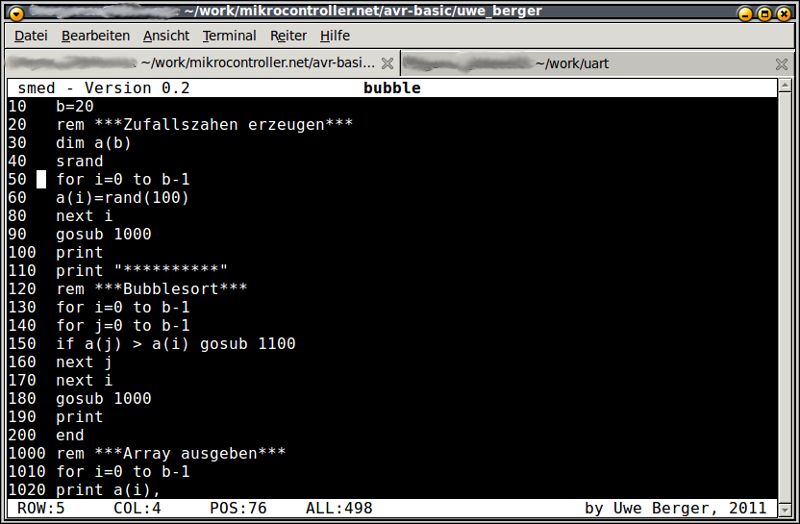Click the window menu icon in title bar
This screenshot has width=800, height=524.
(16, 13)
